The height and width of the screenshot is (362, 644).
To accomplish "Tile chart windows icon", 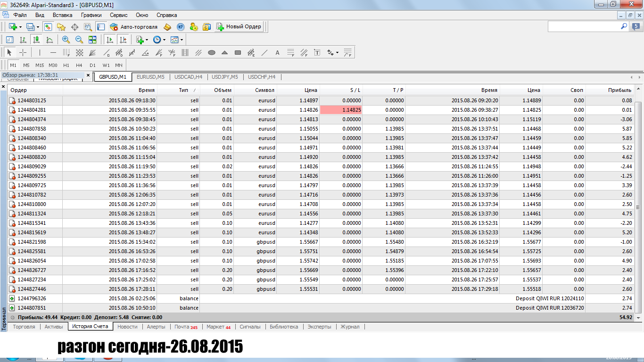I will [92, 40].
